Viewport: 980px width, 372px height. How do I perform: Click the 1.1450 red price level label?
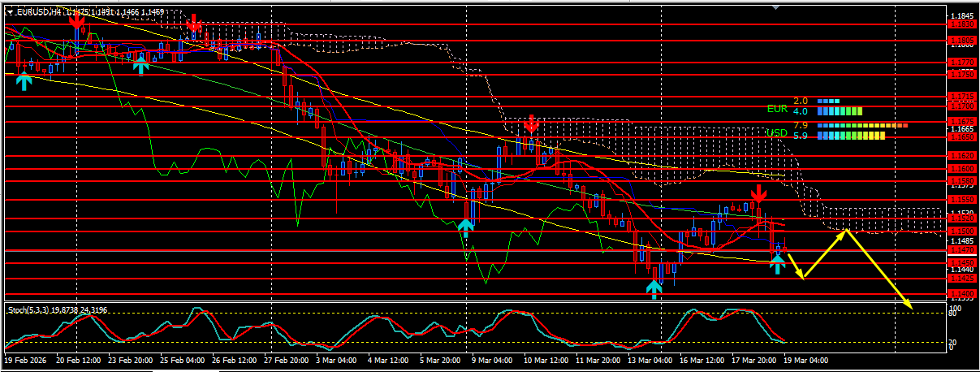(x=962, y=262)
